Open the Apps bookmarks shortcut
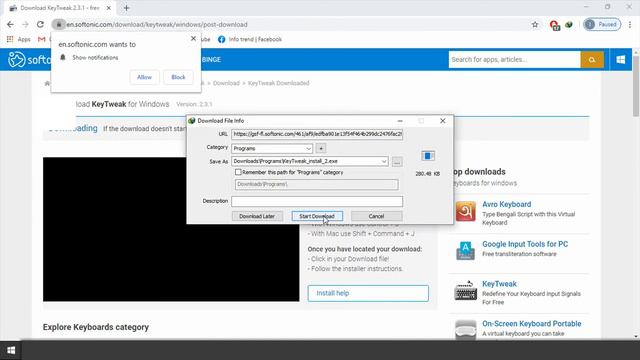640x360 pixels. coord(19,39)
